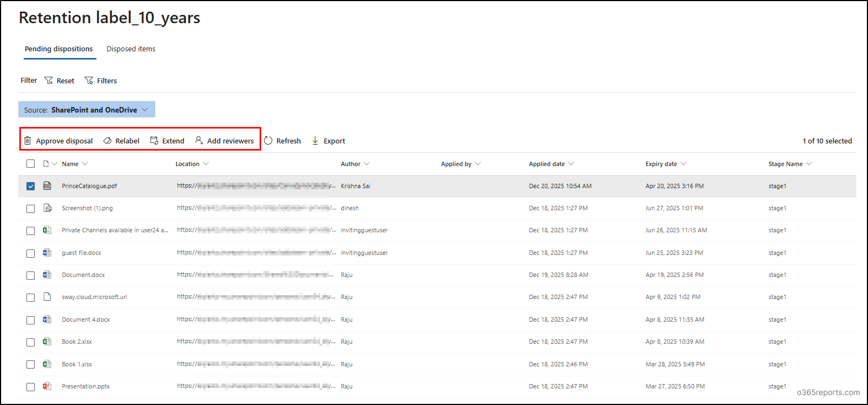
Task: Click the Author column header
Action: 351,164
